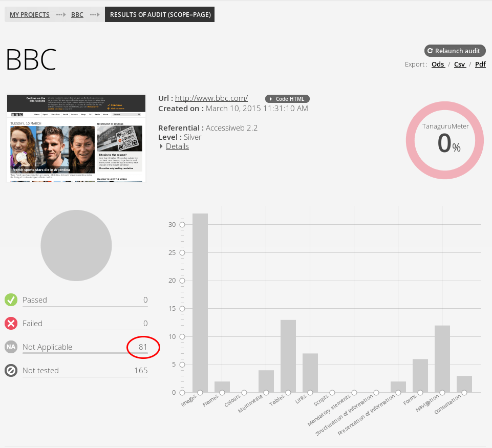Click the Forms bar in the chart
This screenshot has height=448, width=492.
420,375
